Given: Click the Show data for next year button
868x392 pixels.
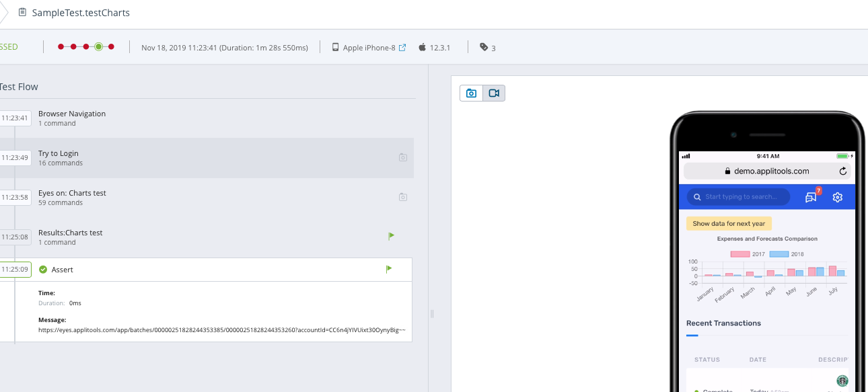Looking at the screenshot, I should pos(729,223).
